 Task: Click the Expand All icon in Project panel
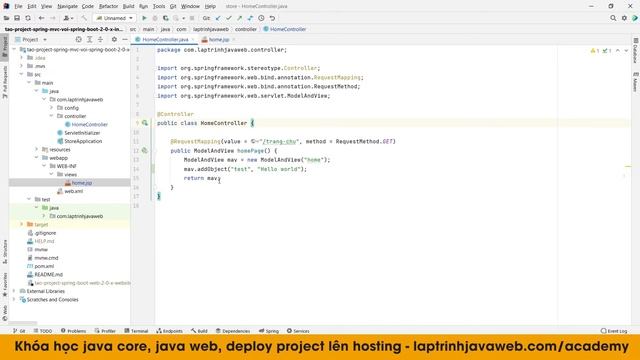pos(89,39)
